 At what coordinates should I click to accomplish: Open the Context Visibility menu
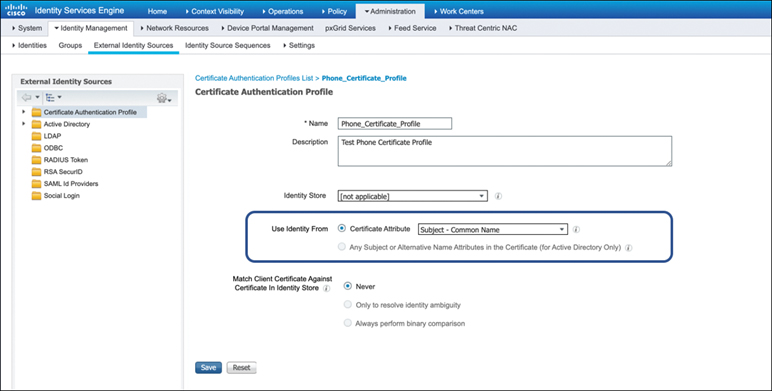215,11
